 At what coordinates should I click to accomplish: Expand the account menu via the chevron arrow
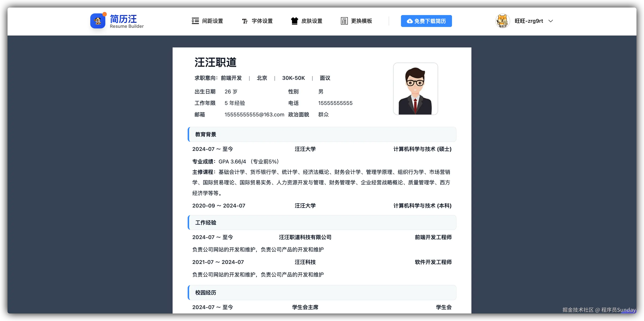[x=551, y=21]
